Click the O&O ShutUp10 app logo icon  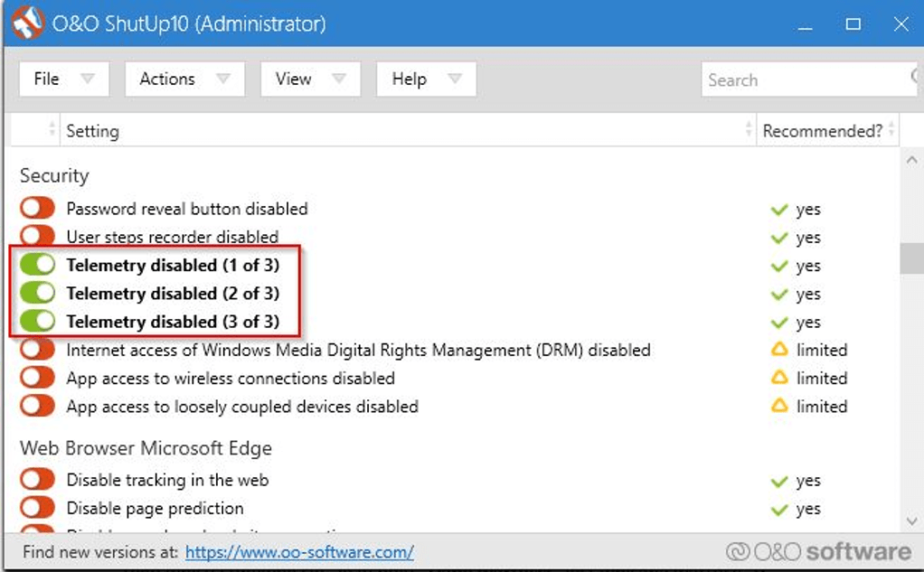[x=28, y=23]
